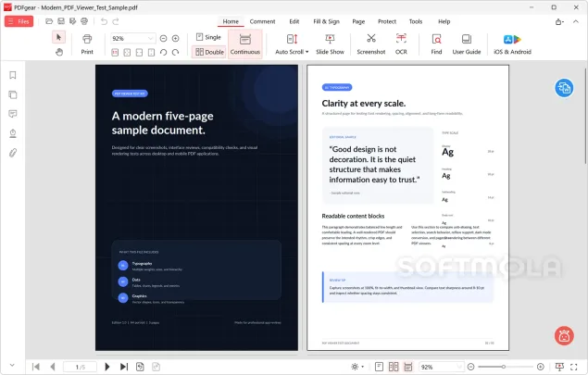The width and height of the screenshot is (588, 375).
Task: Go to the previous page
Action: tap(53, 367)
